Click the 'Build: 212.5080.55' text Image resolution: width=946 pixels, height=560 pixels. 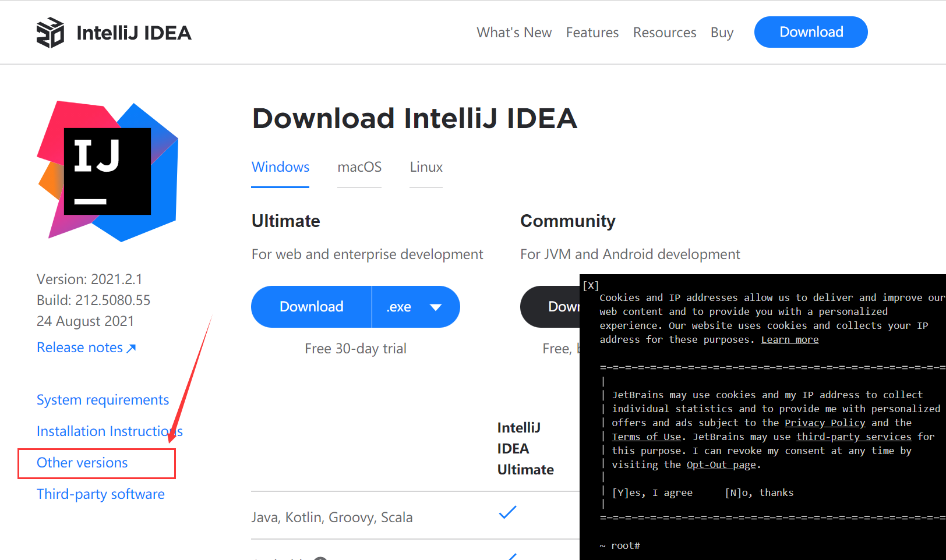click(94, 300)
